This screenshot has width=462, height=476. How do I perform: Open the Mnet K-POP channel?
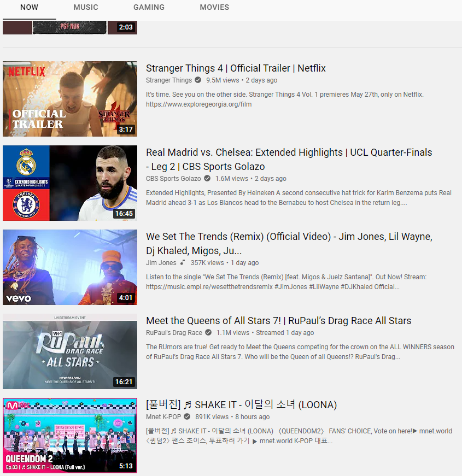[163, 417]
